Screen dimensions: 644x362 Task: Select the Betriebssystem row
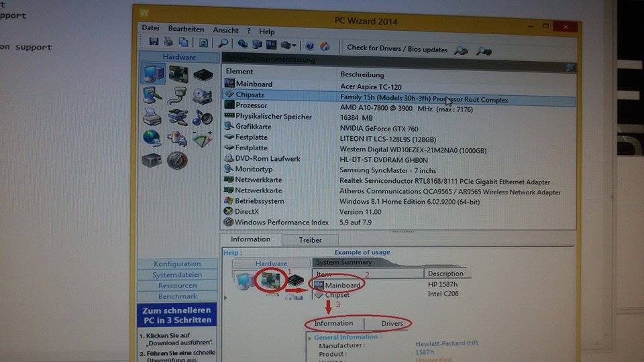click(x=398, y=202)
